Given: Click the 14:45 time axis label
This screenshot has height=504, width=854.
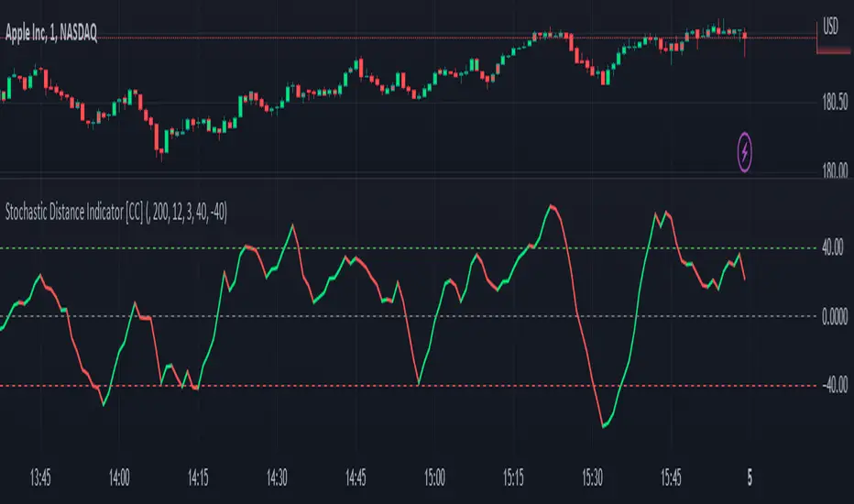Looking at the screenshot, I should click(356, 477).
